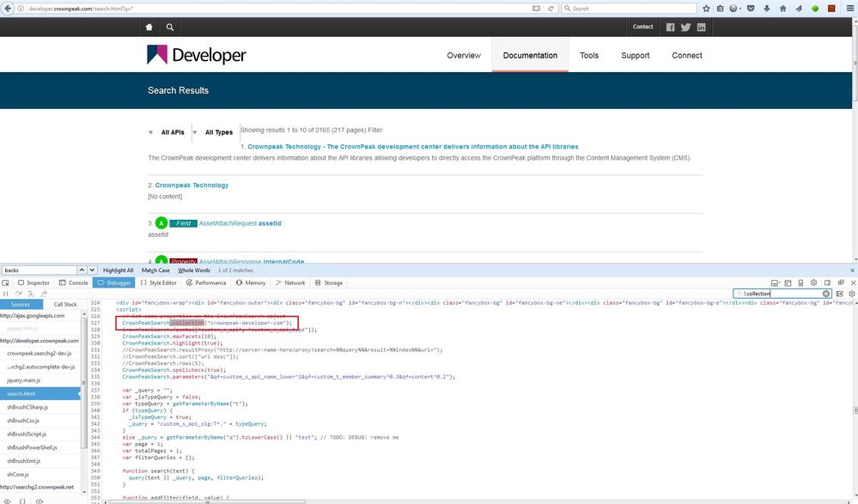Click the orange-red extension icon

click(x=831, y=9)
